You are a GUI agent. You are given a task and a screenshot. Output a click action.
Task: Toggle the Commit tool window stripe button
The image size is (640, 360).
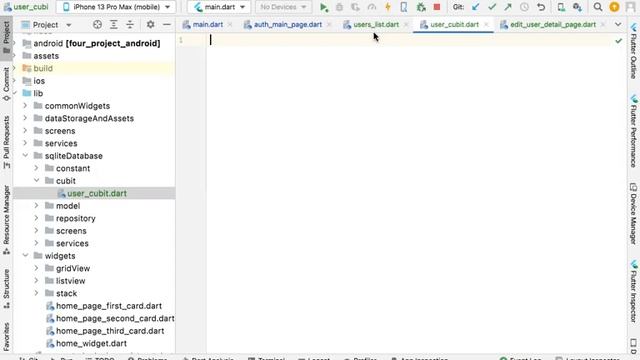coord(6,84)
